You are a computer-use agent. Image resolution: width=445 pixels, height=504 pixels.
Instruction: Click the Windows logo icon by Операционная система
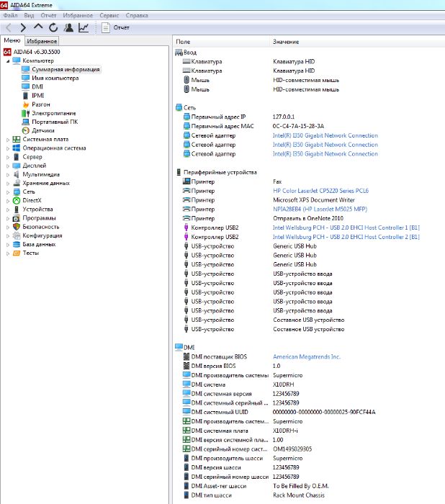(17, 148)
